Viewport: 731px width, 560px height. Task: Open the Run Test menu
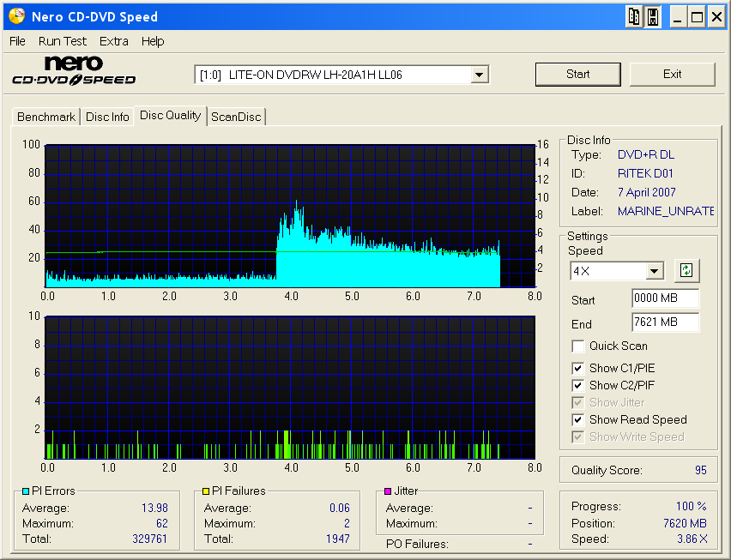coord(63,41)
